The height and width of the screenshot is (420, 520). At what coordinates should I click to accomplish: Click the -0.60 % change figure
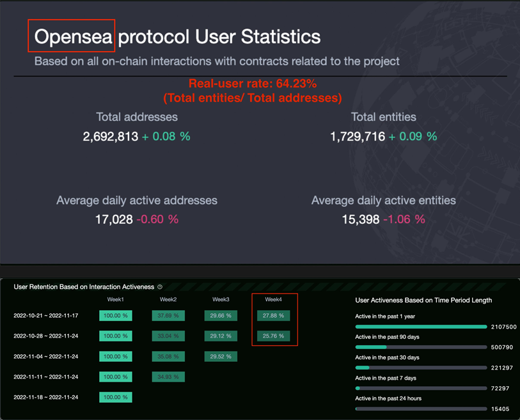pyautogui.click(x=157, y=219)
